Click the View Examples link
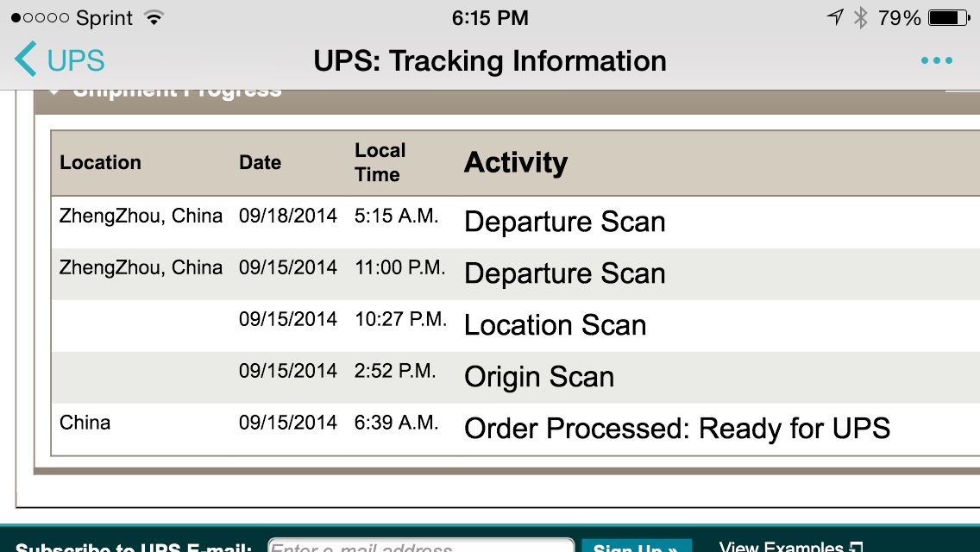The width and height of the screenshot is (980, 552). 790,546
